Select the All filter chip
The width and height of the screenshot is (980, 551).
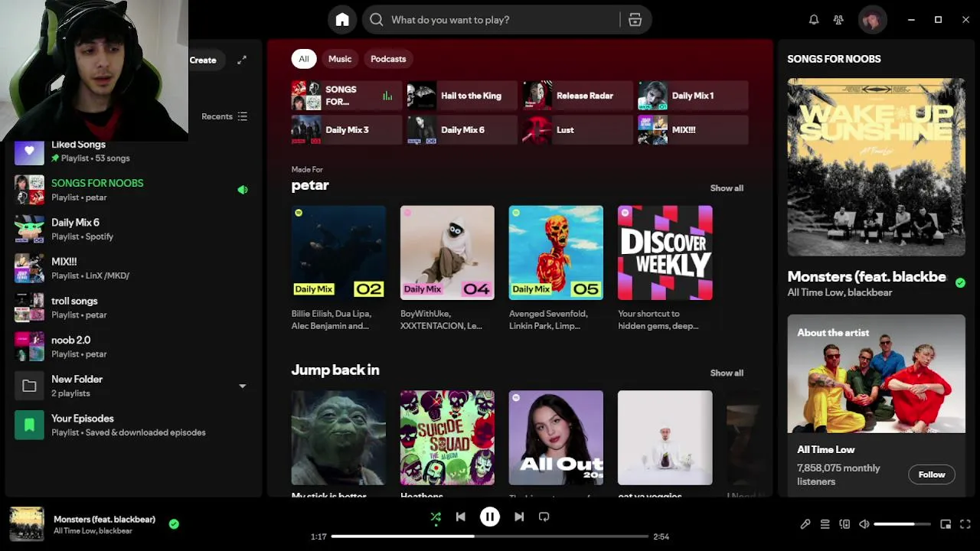tap(304, 59)
